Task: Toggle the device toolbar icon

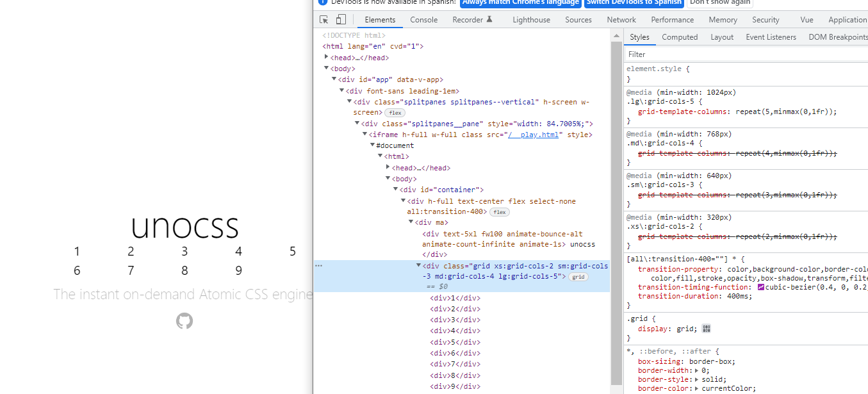Action: [340, 19]
